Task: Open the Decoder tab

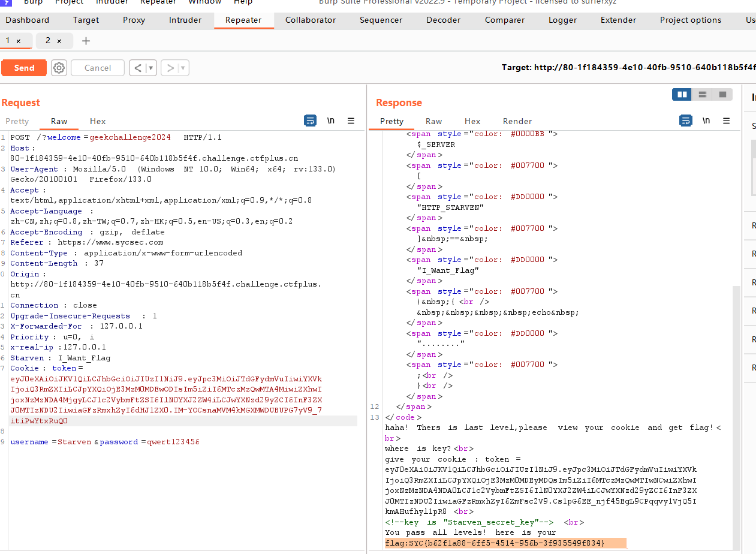Action: point(444,20)
